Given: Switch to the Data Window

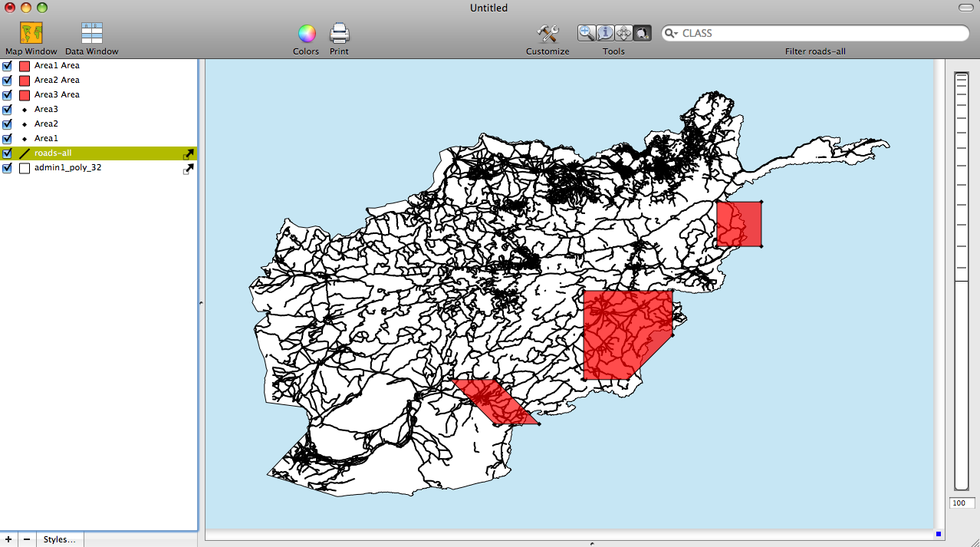Looking at the screenshot, I should click(x=92, y=33).
